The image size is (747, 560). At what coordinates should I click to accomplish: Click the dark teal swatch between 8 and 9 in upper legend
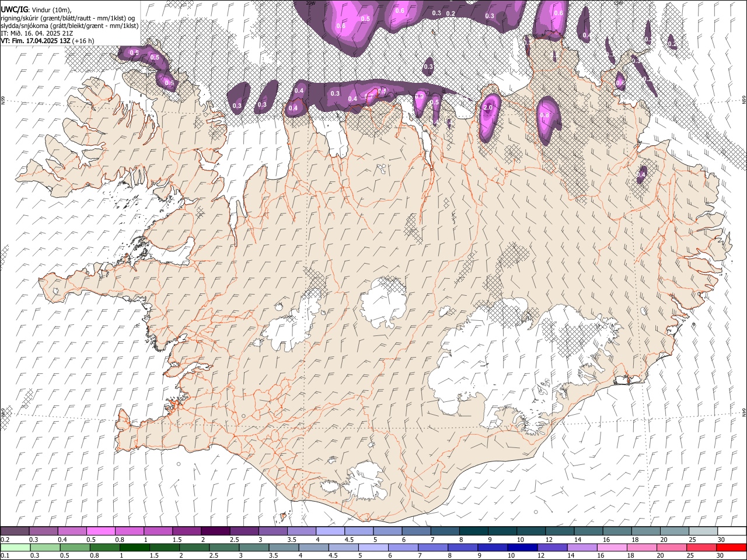point(474,531)
